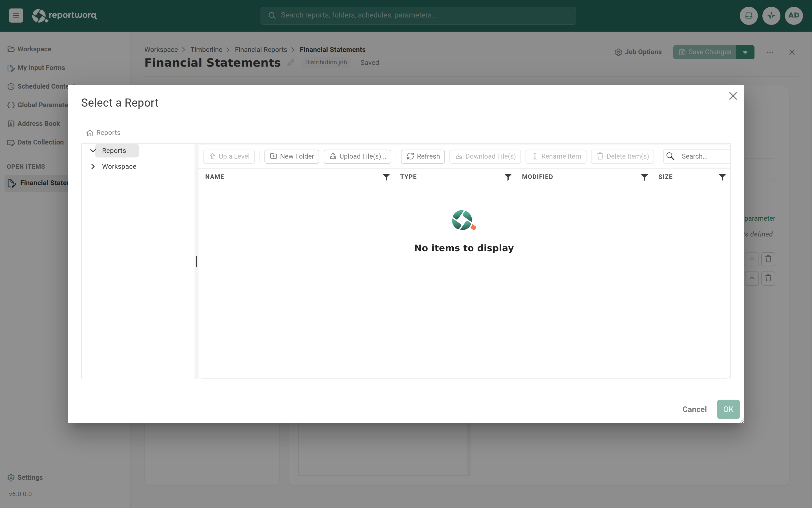The height and width of the screenshot is (508, 812).
Task: Filter the NAME column
Action: point(386,177)
